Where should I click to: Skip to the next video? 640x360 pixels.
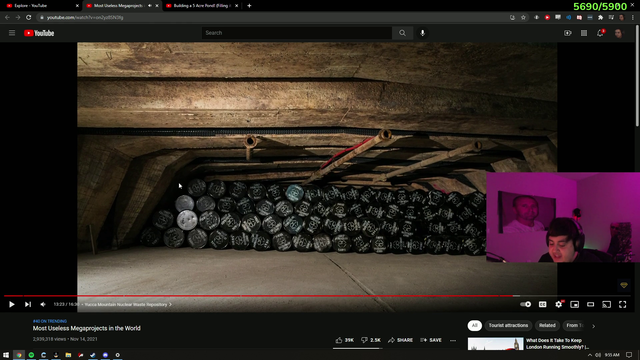[28, 304]
